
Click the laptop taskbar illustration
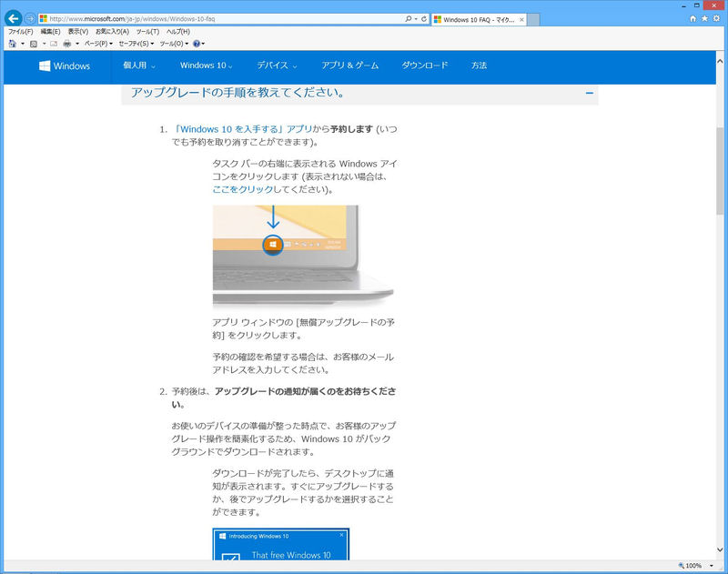click(303, 256)
